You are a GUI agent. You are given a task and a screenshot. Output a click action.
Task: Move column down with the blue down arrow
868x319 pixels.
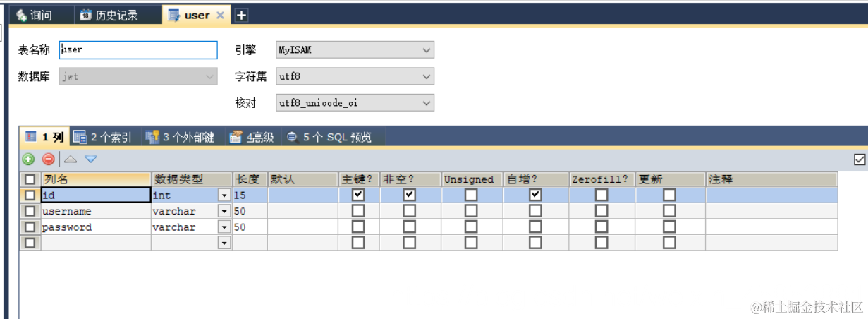91,159
